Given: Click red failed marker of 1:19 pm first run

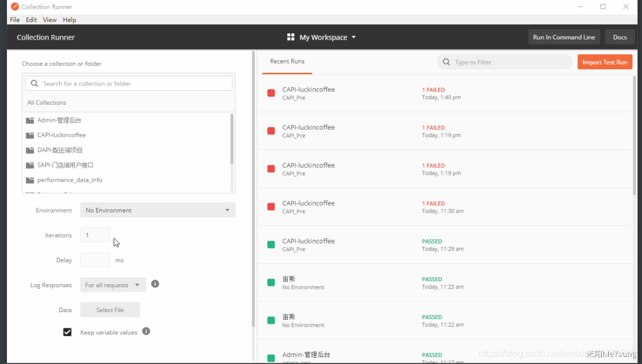Looking at the screenshot, I should pyautogui.click(x=271, y=130).
